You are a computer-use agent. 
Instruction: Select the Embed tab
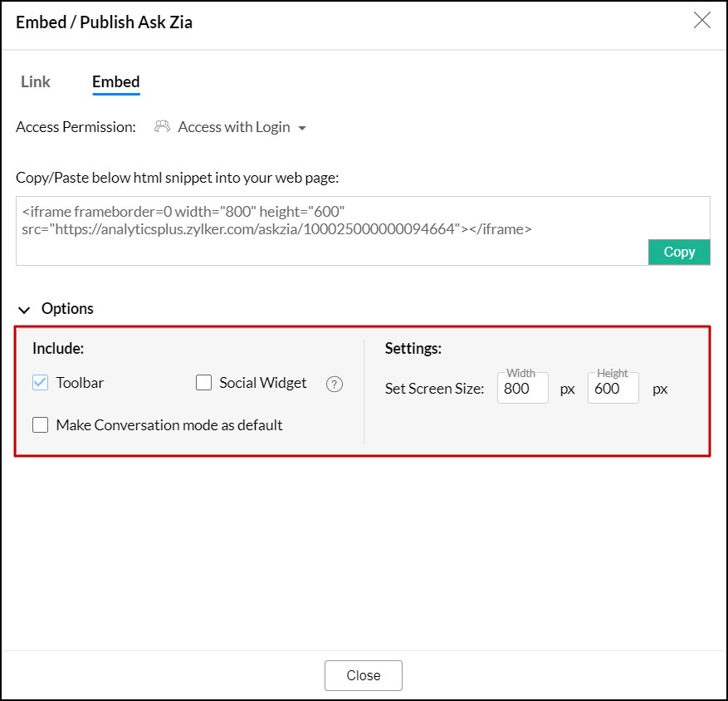(115, 81)
